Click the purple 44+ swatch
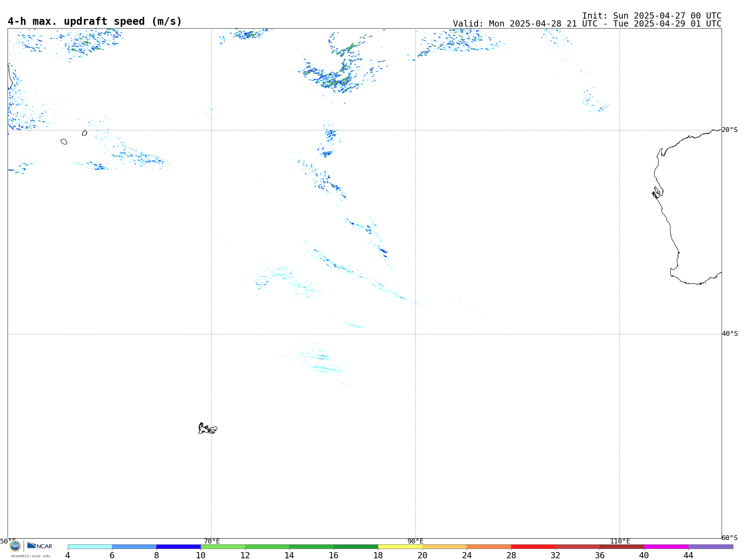Screen dimensions: 744x560 point(711,547)
